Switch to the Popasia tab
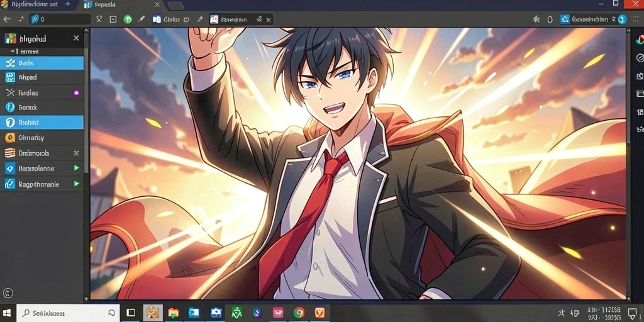 (x=105, y=5)
